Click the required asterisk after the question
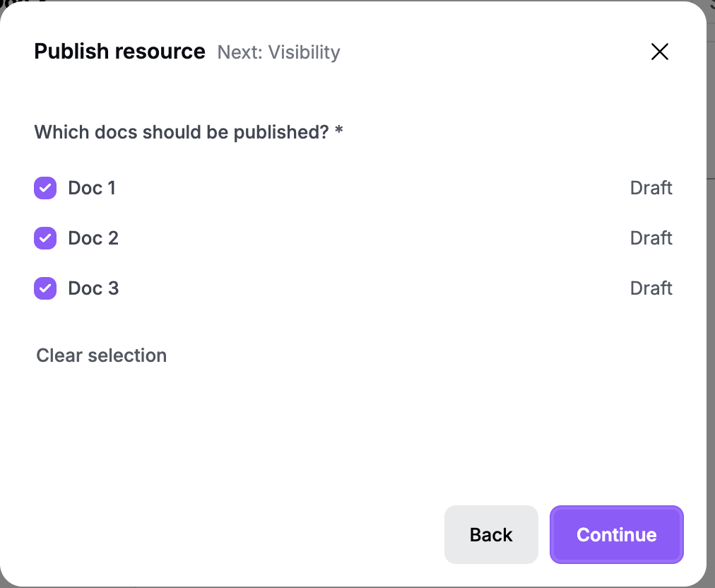The height and width of the screenshot is (588, 715). click(x=339, y=131)
